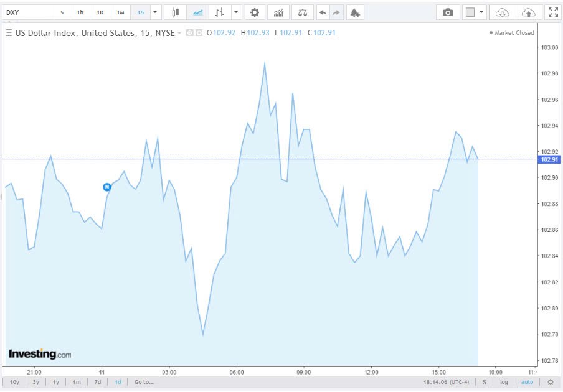The image size is (563, 392).
Task: Open the bar style dropdown arrow
Action: click(x=235, y=12)
